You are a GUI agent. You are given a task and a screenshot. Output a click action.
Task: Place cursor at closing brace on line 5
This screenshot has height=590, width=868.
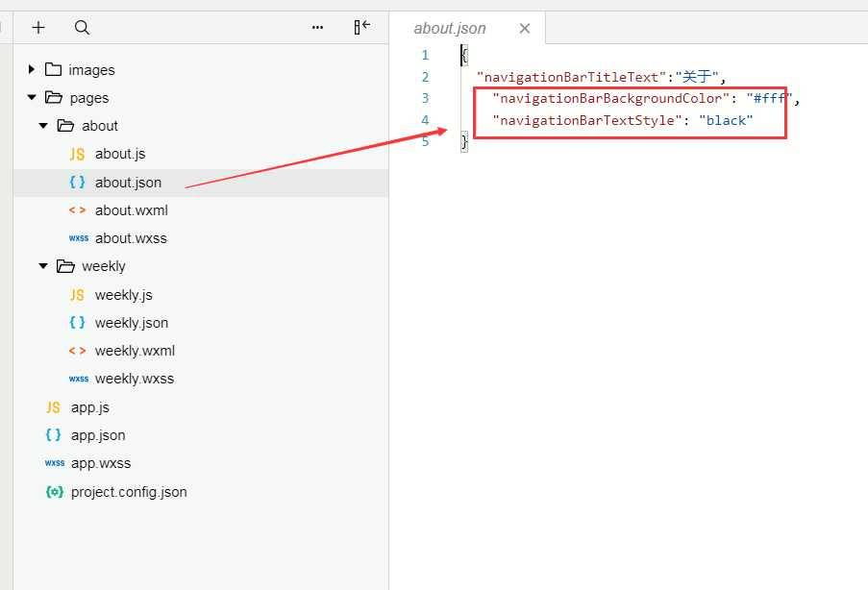pos(464,141)
